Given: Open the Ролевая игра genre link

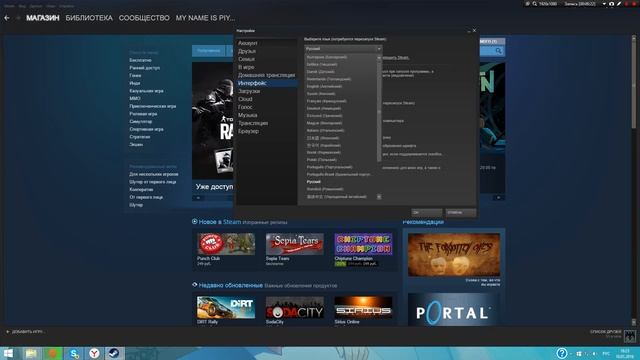Looking at the screenshot, I should coord(143,114).
